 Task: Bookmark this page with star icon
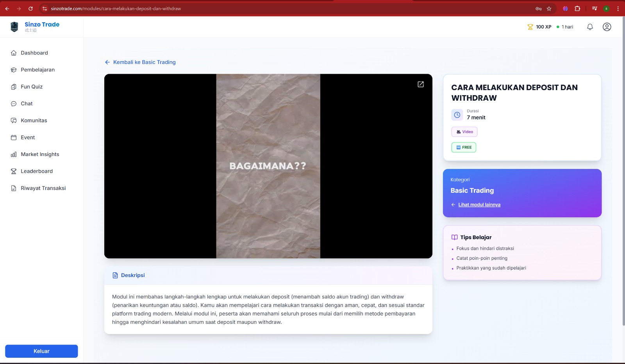pyautogui.click(x=549, y=9)
